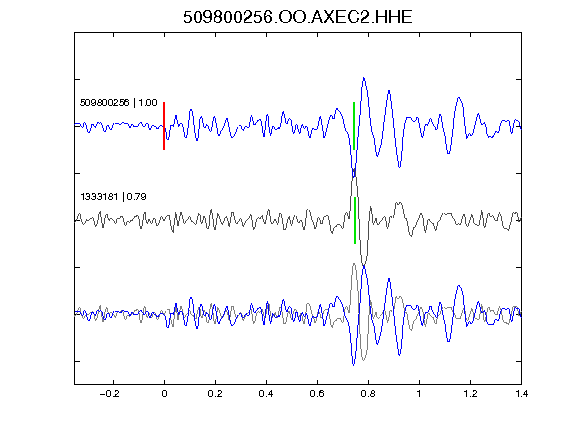Click the x-axis tick label 1.2
Viewport: 576px width, 432px height.
470,394
